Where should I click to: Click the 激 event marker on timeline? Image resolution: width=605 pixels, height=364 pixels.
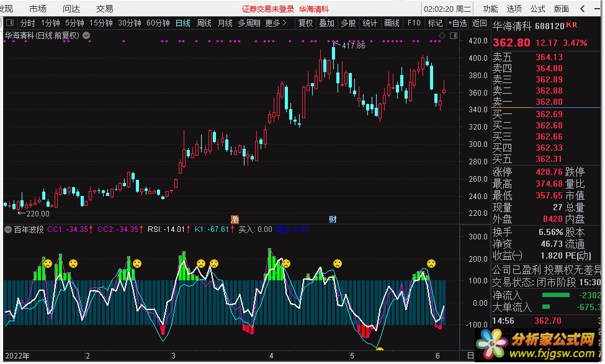(x=235, y=220)
